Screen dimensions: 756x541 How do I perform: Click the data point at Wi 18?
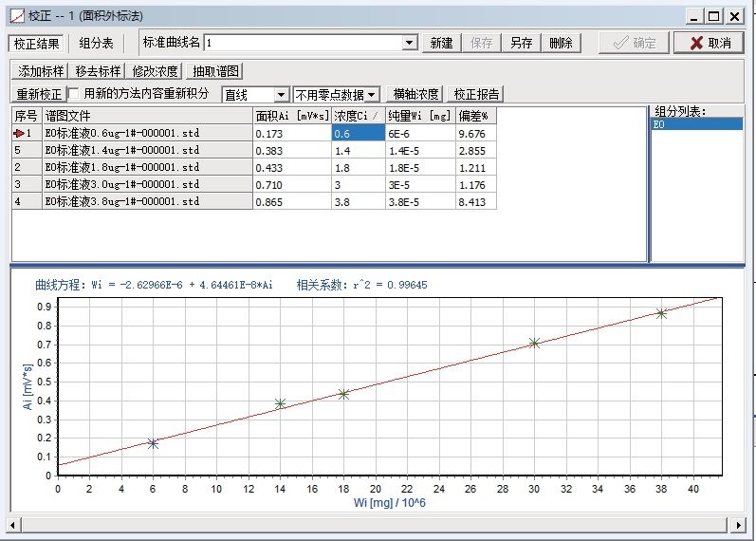[x=343, y=394]
